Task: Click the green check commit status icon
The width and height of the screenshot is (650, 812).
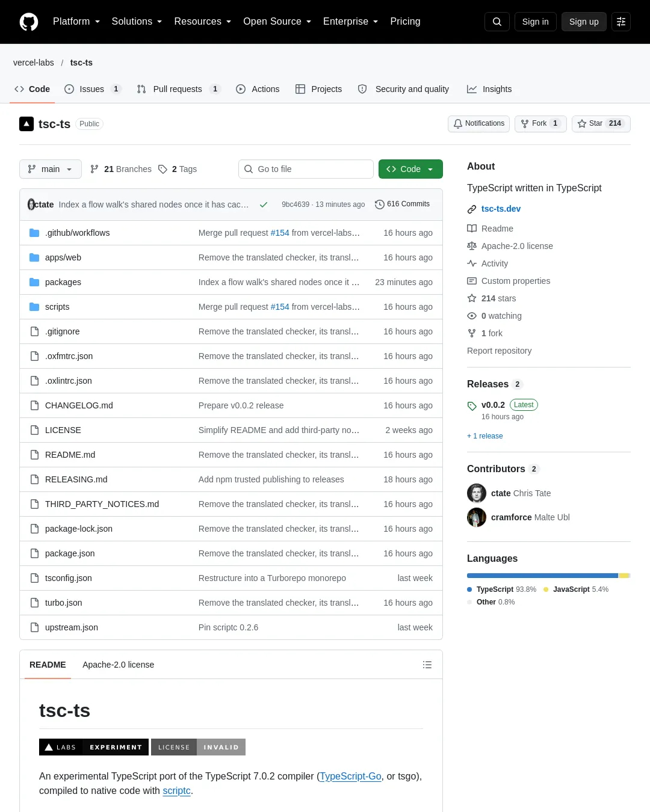Action: point(264,205)
